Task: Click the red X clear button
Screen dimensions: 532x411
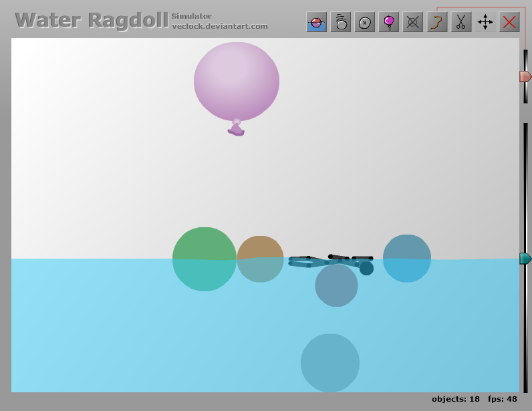Action: click(x=509, y=22)
